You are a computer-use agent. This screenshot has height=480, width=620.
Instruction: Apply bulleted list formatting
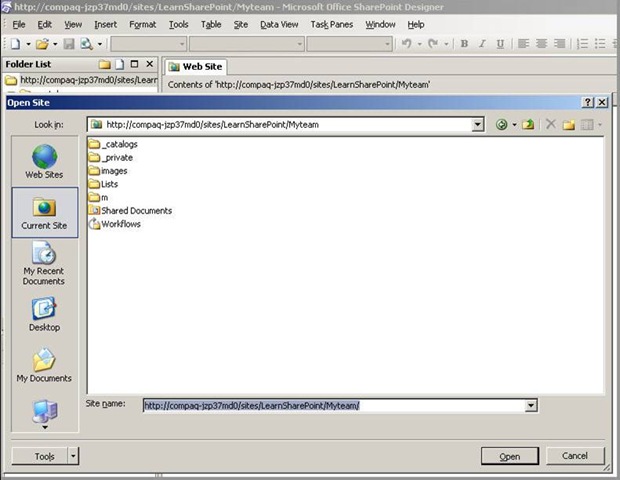(x=600, y=43)
